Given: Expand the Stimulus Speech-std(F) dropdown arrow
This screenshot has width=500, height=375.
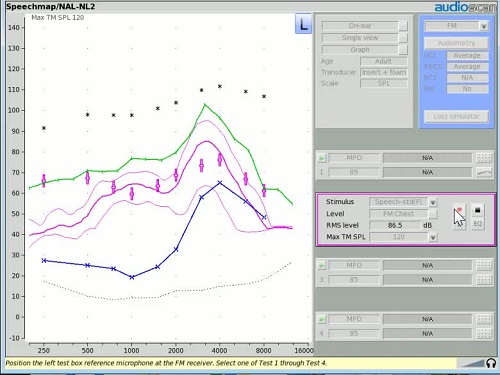Looking at the screenshot, I should pyautogui.click(x=433, y=202).
